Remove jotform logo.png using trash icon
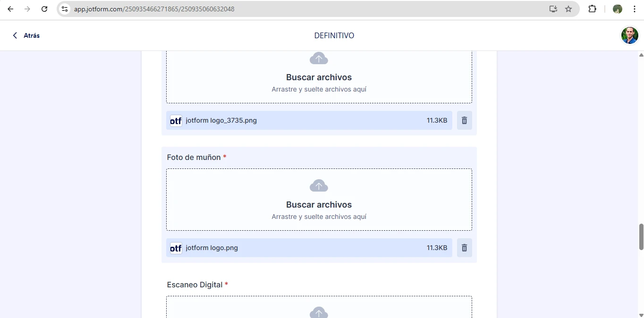The height and width of the screenshot is (318, 644). pos(464,248)
